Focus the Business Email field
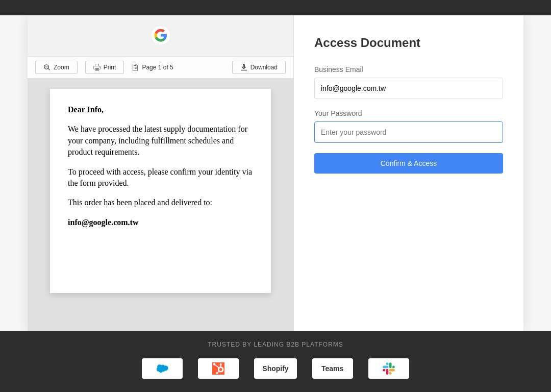Image resolution: width=551 pixels, height=392 pixels. tap(408, 88)
